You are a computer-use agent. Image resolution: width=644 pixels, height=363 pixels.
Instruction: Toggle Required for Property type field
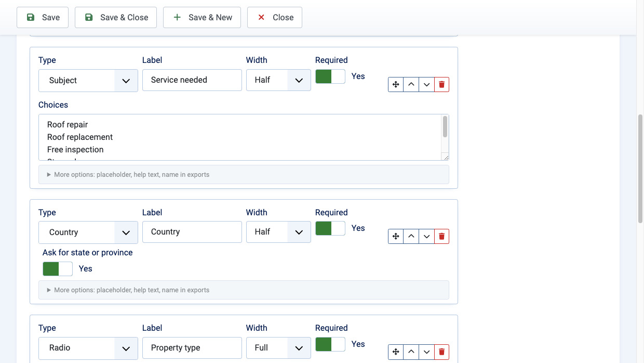pos(330,344)
